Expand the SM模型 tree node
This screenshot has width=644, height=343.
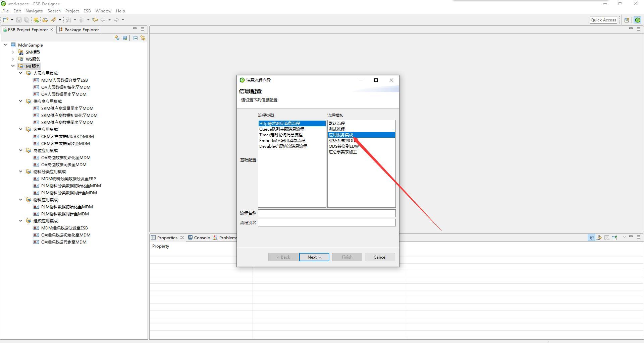point(13,52)
